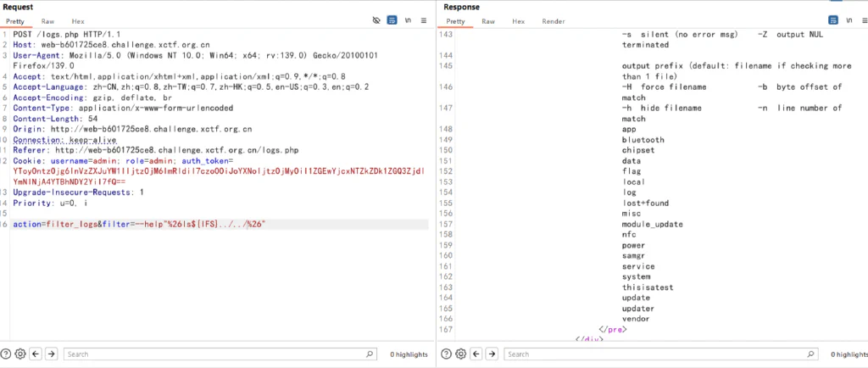This screenshot has height=368, width=868.
Task: Click '0 highlights' label under Response panel
Action: (849, 354)
